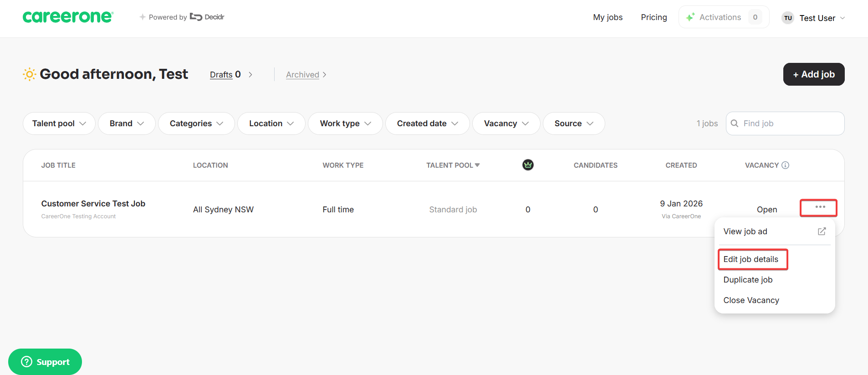The image size is (868, 375).
Task: Click the All Sydney NSW cell
Action: (223, 210)
